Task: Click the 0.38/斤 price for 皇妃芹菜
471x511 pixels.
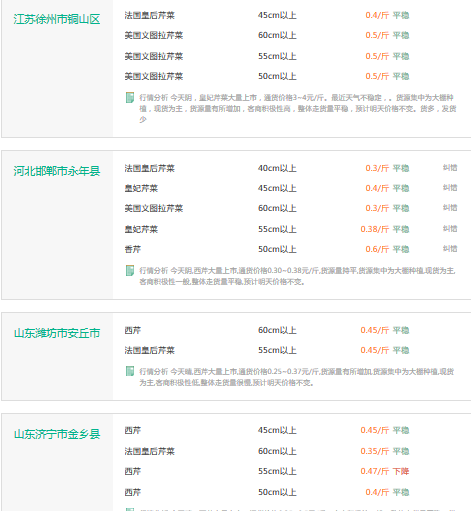Action: click(374, 229)
